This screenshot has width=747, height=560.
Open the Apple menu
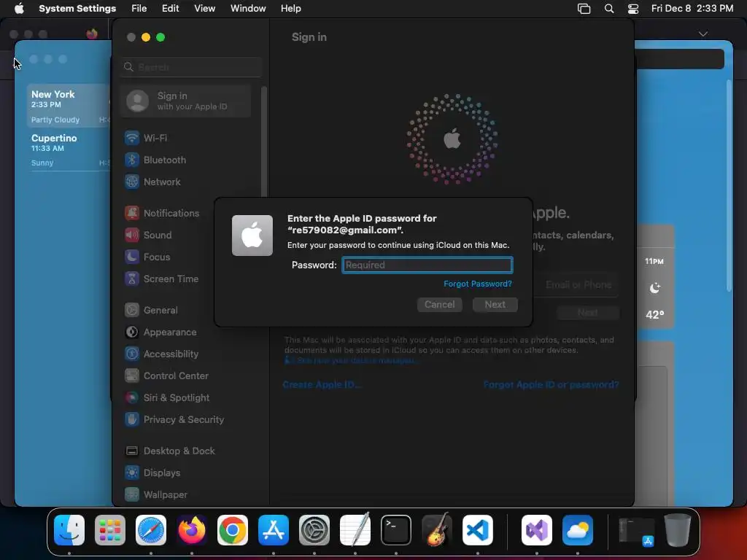[x=19, y=9]
